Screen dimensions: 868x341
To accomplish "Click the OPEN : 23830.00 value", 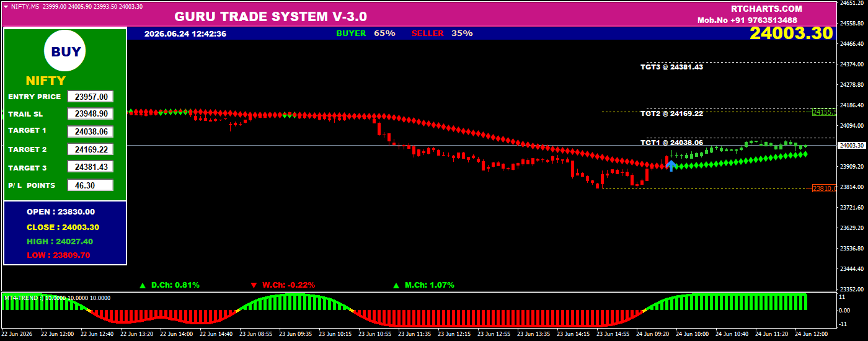I will pyautogui.click(x=61, y=212).
